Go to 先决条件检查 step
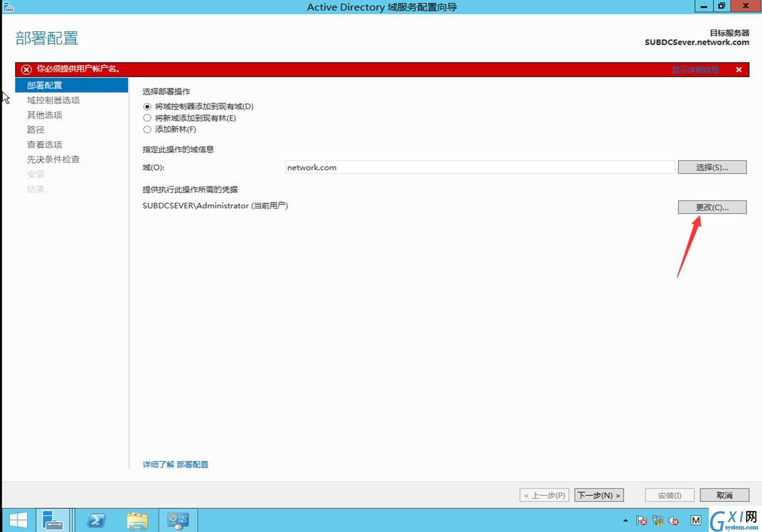Image resolution: width=762 pixels, height=532 pixels. tap(53, 159)
